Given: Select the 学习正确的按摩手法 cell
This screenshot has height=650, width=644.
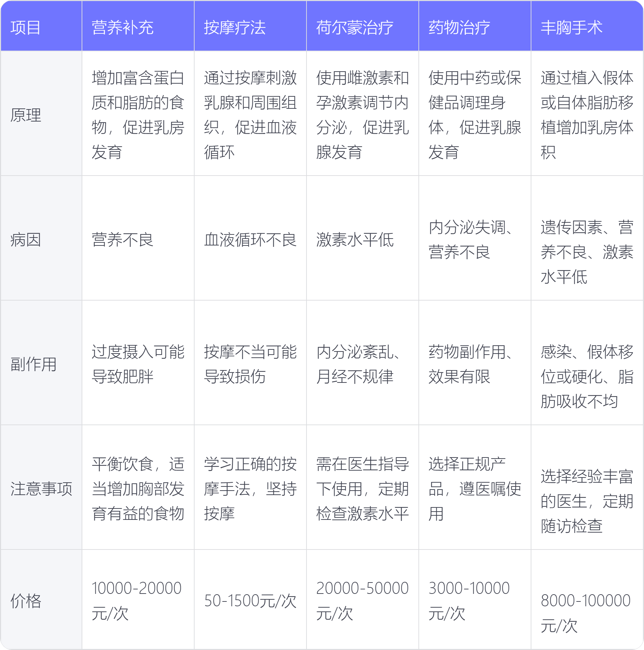Looking at the screenshot, I should coord(250,489).
